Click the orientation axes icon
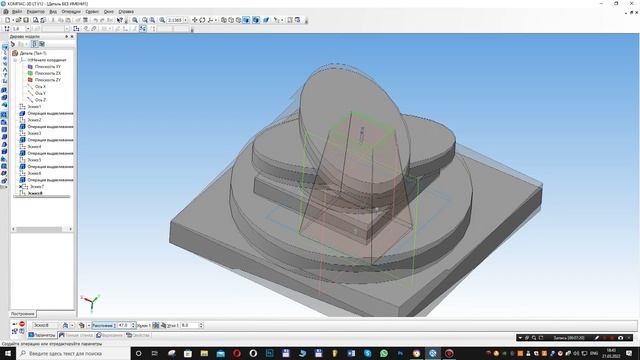This screenshot has height=360, width=640. click(210, 20)
